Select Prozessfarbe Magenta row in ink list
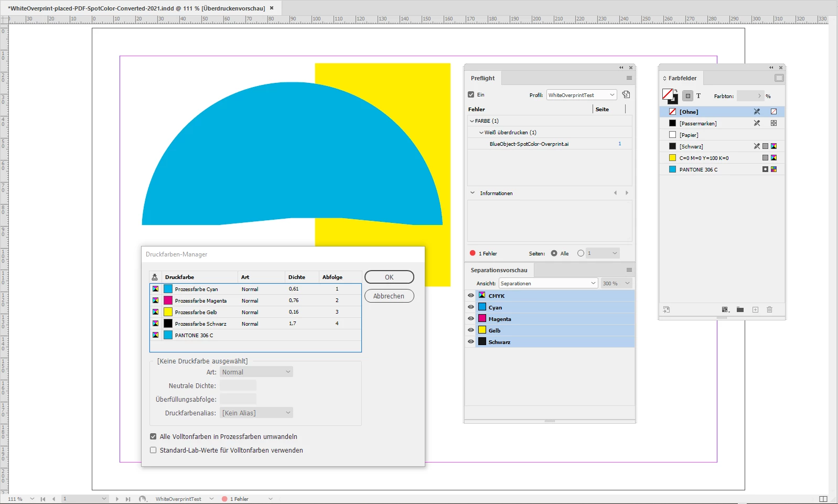The image size is (838, 504). [x=255, y=301]
